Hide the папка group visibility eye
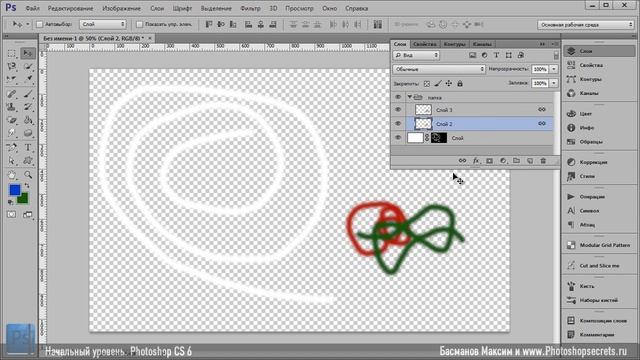Screen dimensions: 640x360 point(398,97)
